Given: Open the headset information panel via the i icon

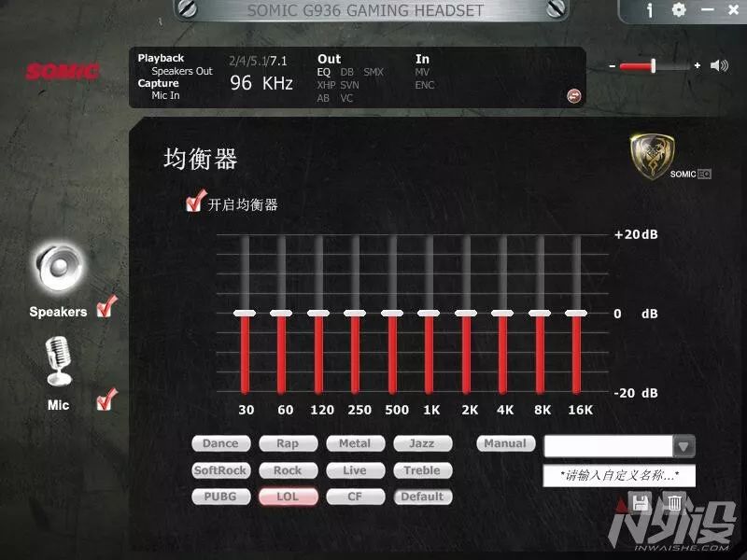Looking at the screenshot, I should pos(649,9).
